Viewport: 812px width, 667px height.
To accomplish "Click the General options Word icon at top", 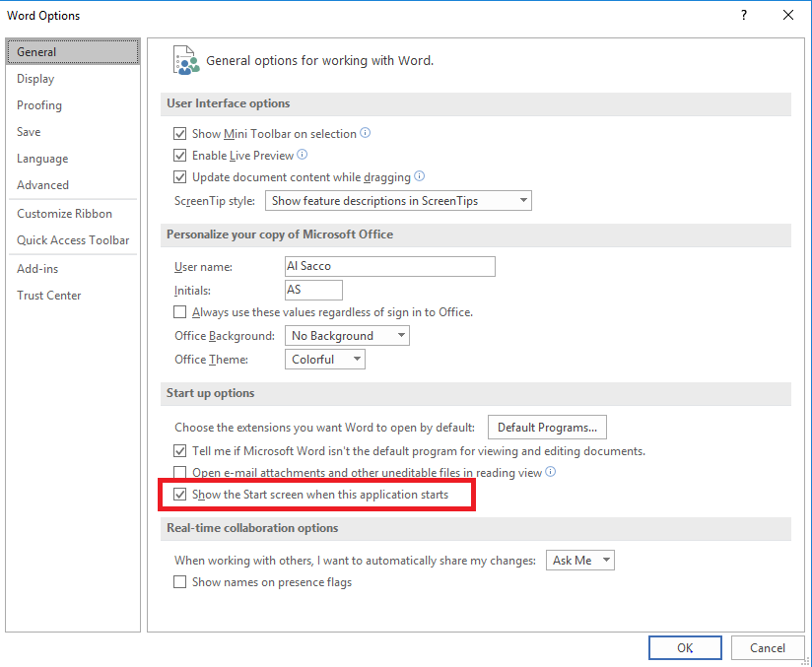I will (x=186, y=59).
